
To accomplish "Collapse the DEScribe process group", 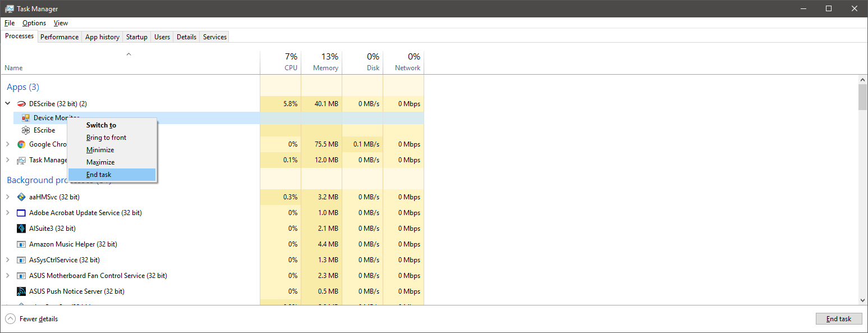I will coord(8,104).
